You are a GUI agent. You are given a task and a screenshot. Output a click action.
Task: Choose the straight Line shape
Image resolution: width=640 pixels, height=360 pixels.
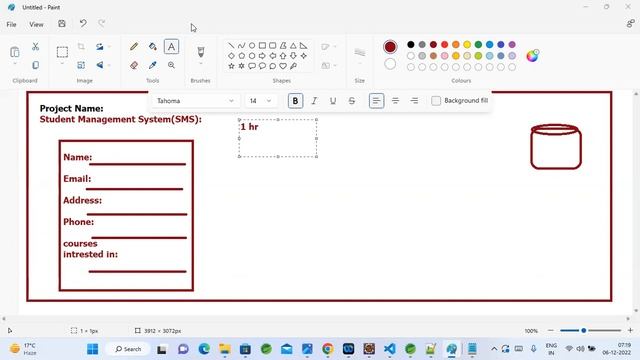[231, 45]
